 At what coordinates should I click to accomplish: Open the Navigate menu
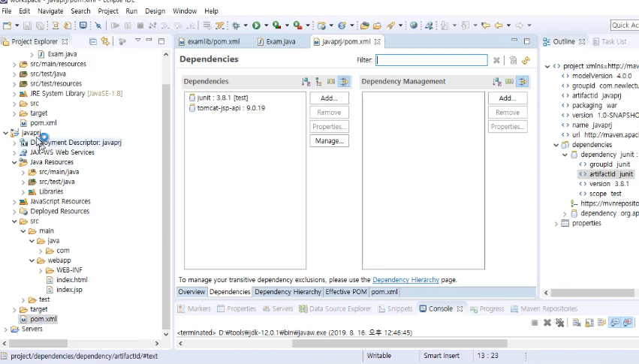point(50,11)
